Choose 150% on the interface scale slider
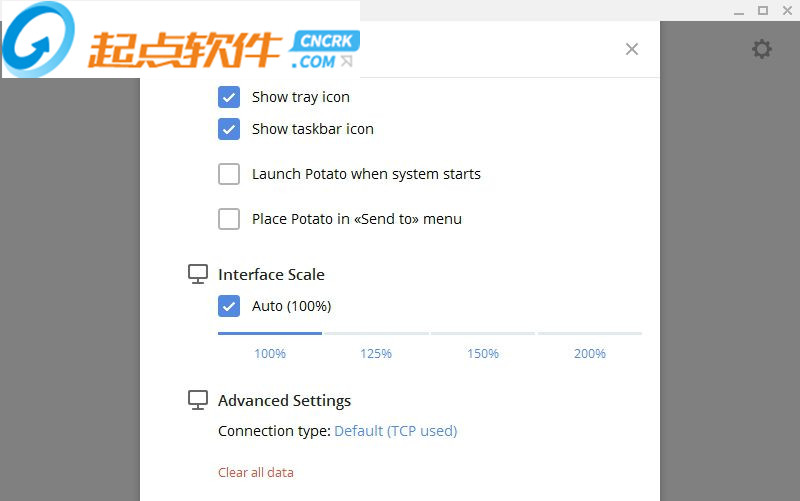This screenshot has height=501, width=800. (x=483, y=354)
